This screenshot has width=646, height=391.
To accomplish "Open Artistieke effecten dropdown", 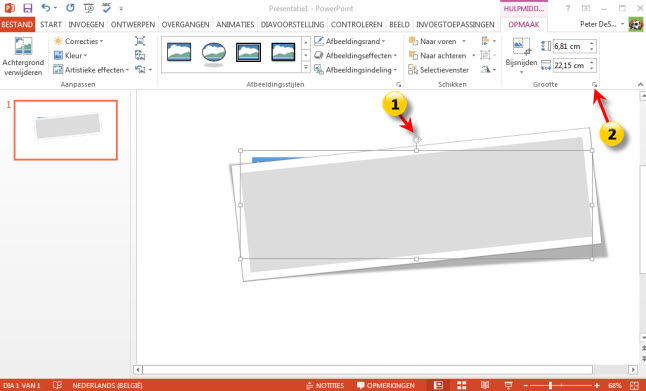I will (x=91, y=70).
